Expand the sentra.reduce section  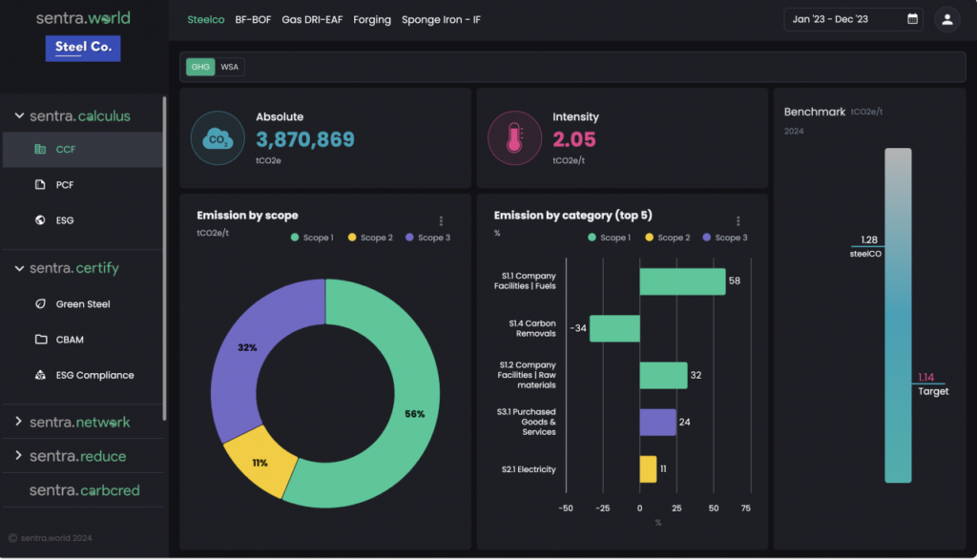pyautogui.click(x=18, y=456)
